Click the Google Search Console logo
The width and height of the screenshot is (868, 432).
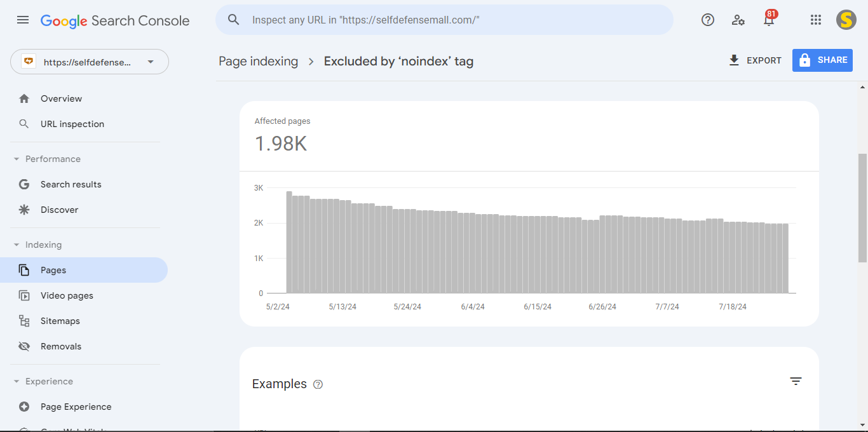tap(115, 20)
